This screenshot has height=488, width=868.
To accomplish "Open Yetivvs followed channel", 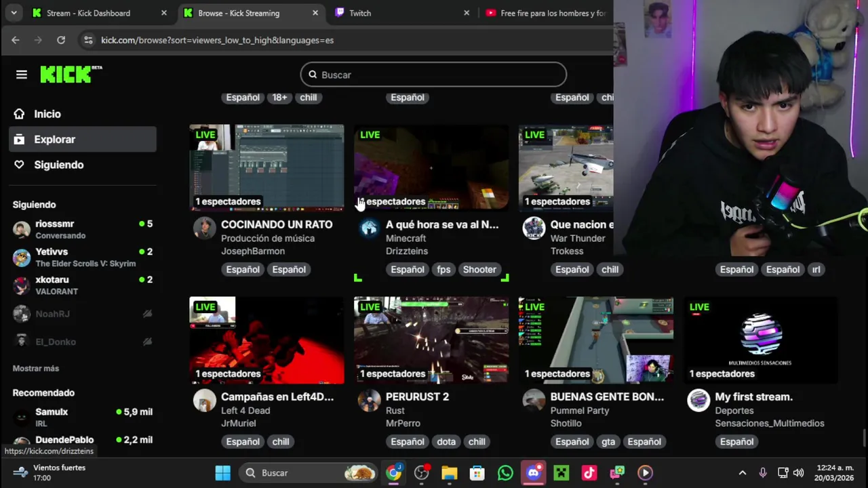I will click(83, 257).
